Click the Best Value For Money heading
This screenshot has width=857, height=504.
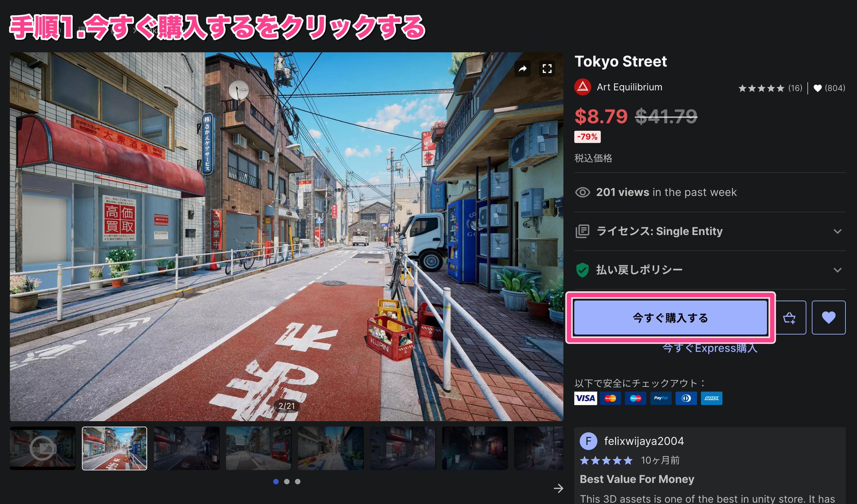click(637, 479)
